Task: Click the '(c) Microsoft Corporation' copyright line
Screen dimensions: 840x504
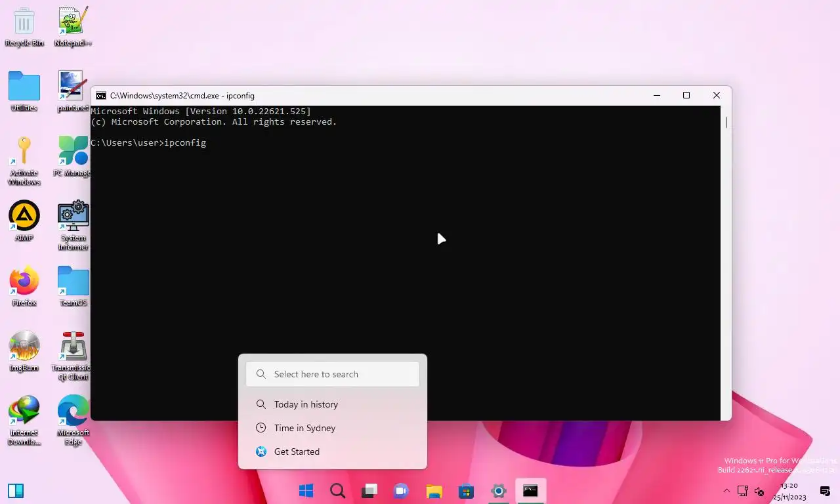Action: pyautogui.click(x=214, y=122)
